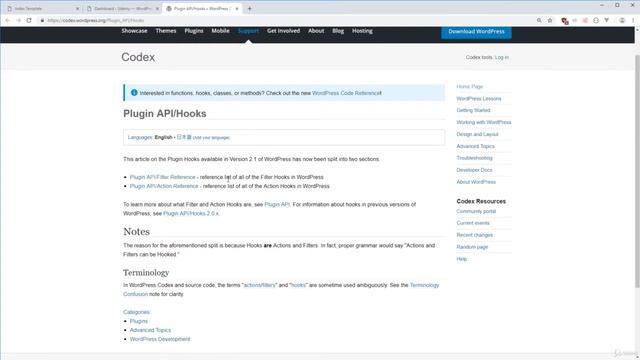The width and height of the screenshot is (640, 360).
Task: Open the user profile avatar icon
Action: (x=622, y=20)
